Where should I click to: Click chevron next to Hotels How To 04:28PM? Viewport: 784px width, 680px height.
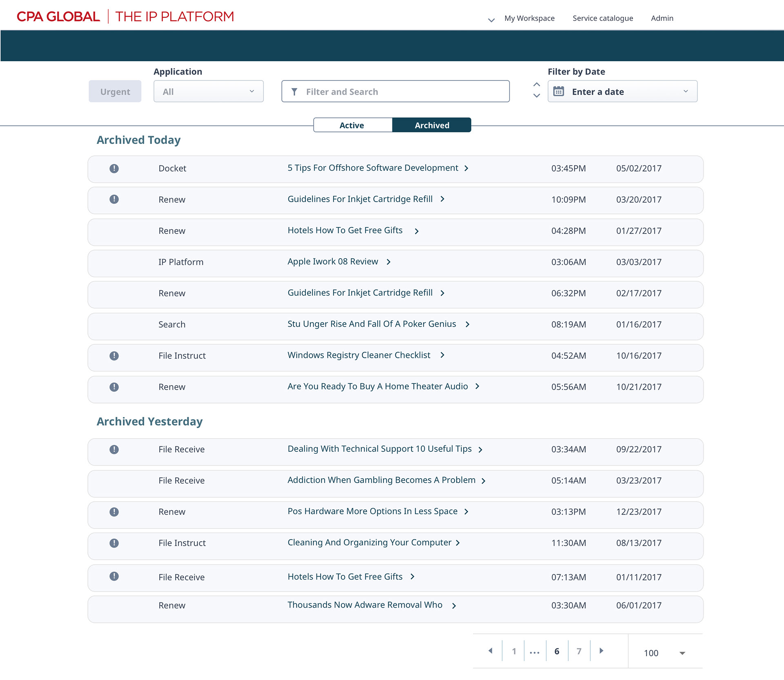(x=416, y=231)
